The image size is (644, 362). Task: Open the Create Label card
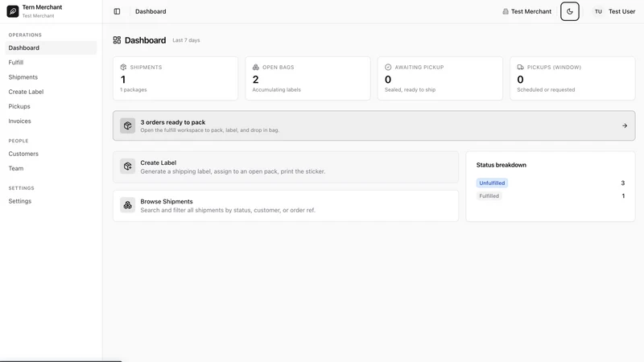click(286, 167)
